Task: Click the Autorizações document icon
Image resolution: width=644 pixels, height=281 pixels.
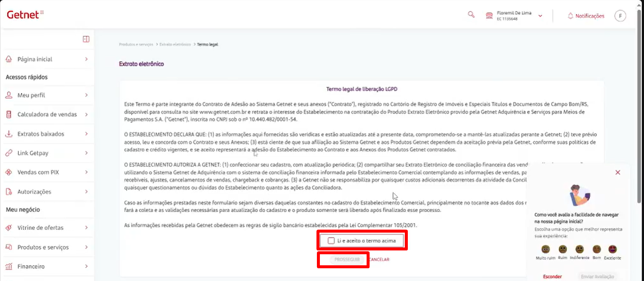Action: click(x=8, y=192)
